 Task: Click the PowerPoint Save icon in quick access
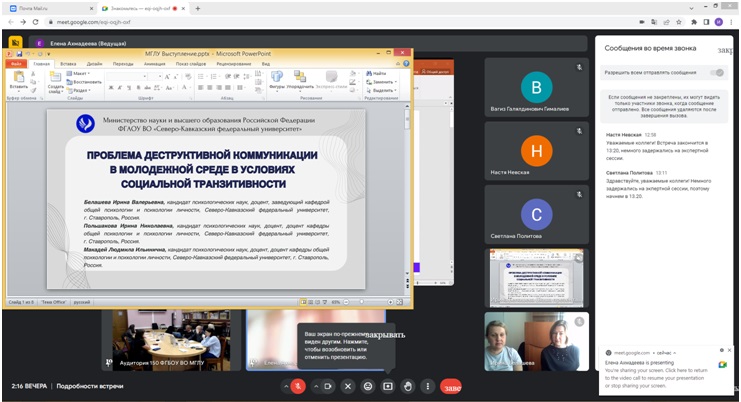[x=19, y=54]
